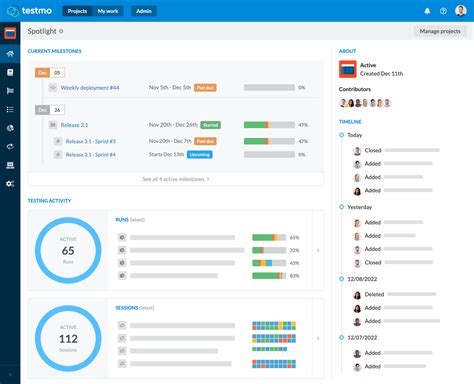The height and width of the screenshot is (384, 474).
Task: Open the Admin menu item
Action: 144,11
